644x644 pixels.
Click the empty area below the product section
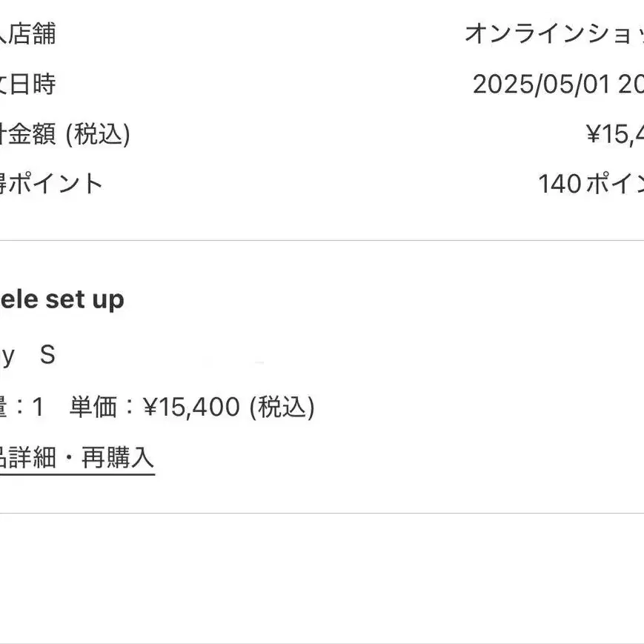click(x=322, y=578)
